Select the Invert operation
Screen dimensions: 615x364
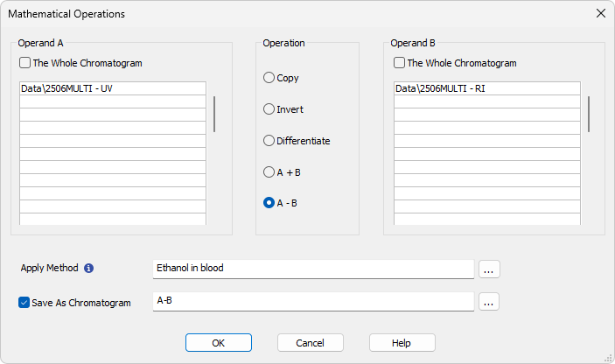point(269,109)
